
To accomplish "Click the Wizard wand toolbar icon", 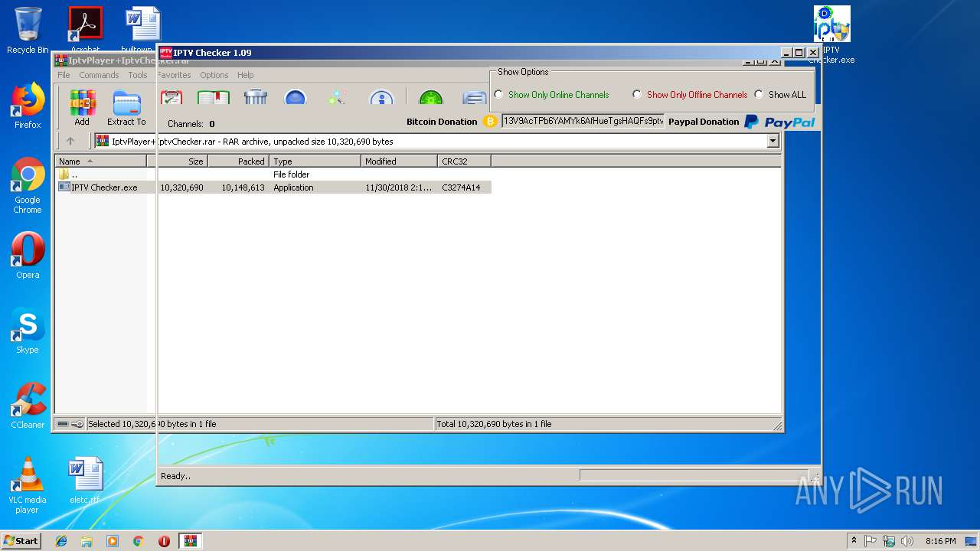I will click(x=338, y=98).
